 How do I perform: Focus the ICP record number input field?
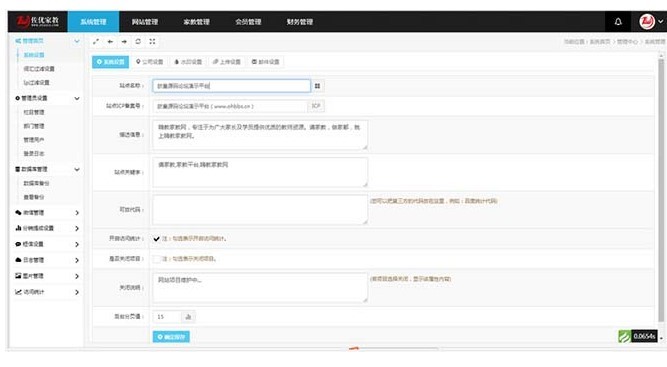tap(230, 106)
